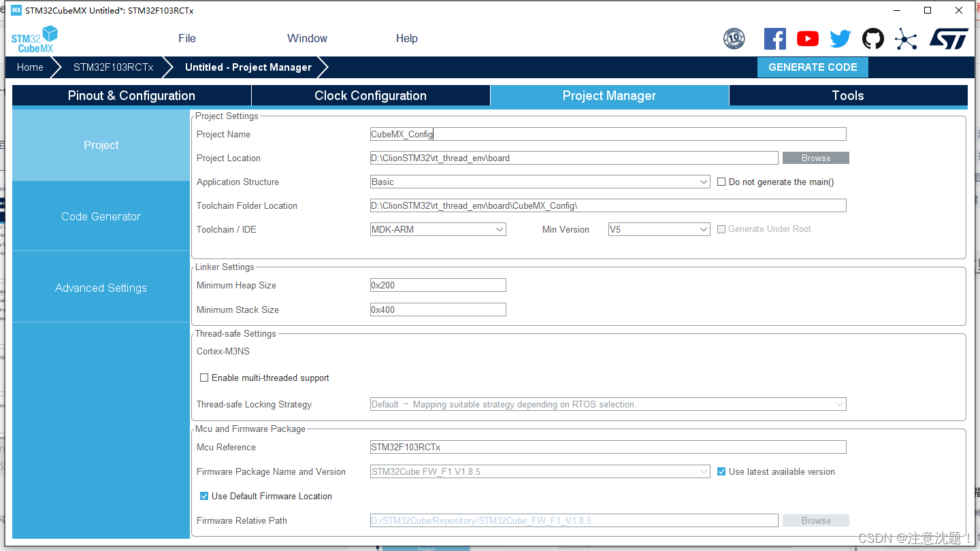The width and height of the screenshot is (980, 551).
Task: Open the Toolchain / IDE dropdown
Action: (x=438, y=229)
